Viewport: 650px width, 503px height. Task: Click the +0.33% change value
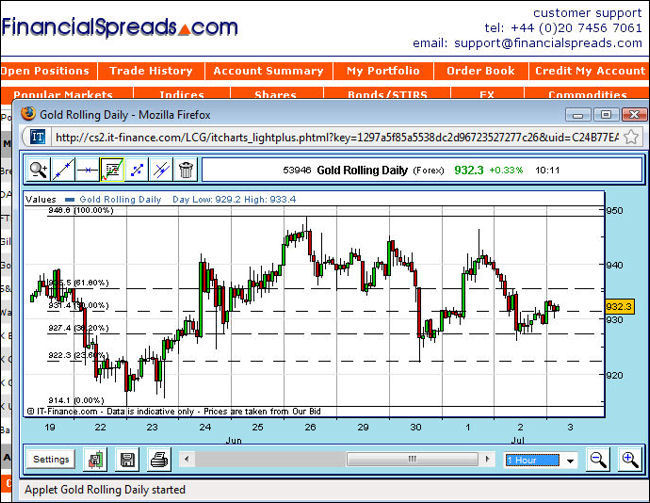(506, 170)
